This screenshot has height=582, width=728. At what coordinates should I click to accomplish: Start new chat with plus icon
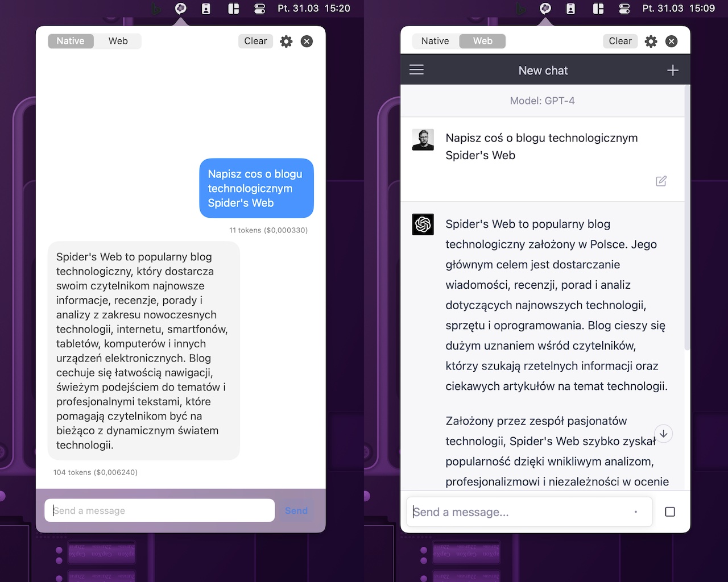point(672,70)
